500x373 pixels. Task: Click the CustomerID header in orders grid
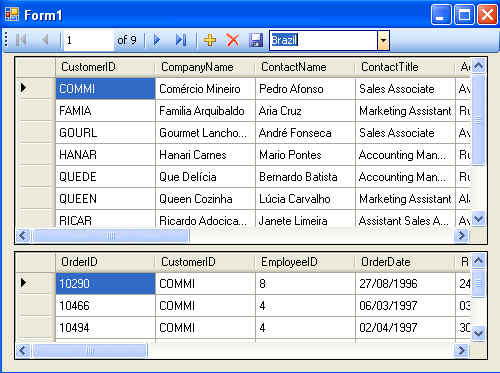click(205, 262)
